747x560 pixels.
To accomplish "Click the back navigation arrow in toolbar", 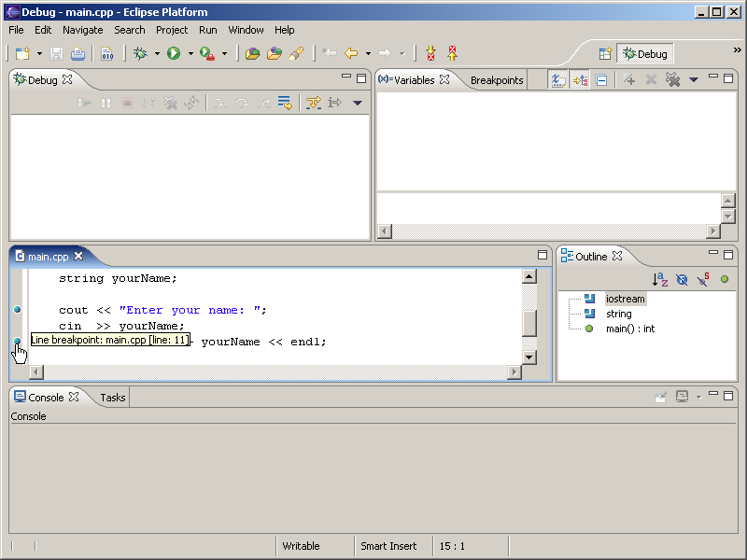I will [351, 54].
